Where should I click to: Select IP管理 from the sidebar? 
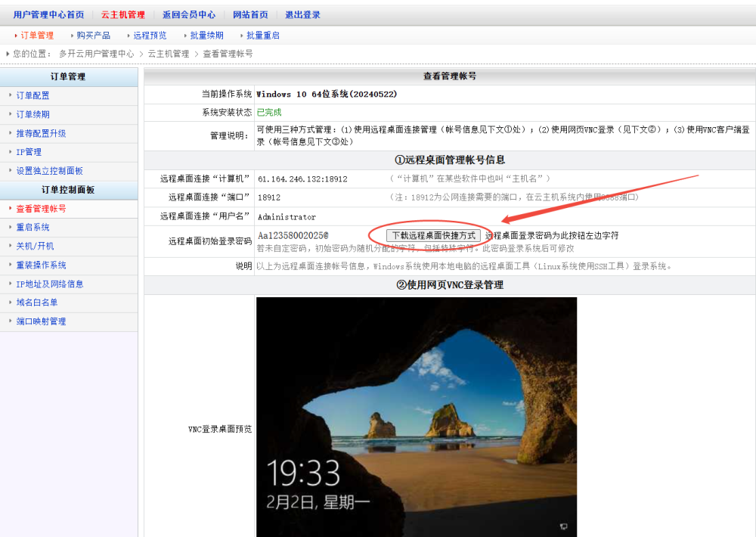pos(29,152)
